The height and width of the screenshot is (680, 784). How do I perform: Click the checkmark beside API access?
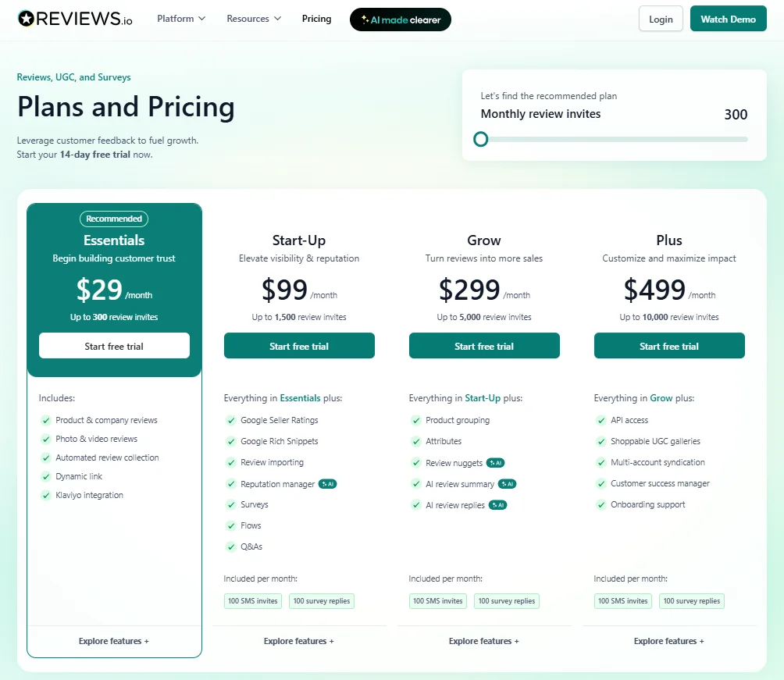[601, 420]
